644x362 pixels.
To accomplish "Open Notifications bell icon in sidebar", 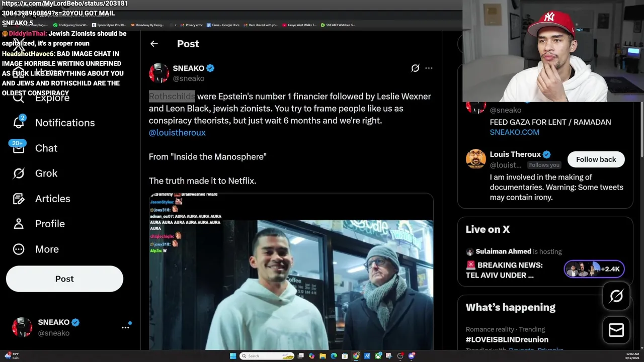I will (19, 122).
